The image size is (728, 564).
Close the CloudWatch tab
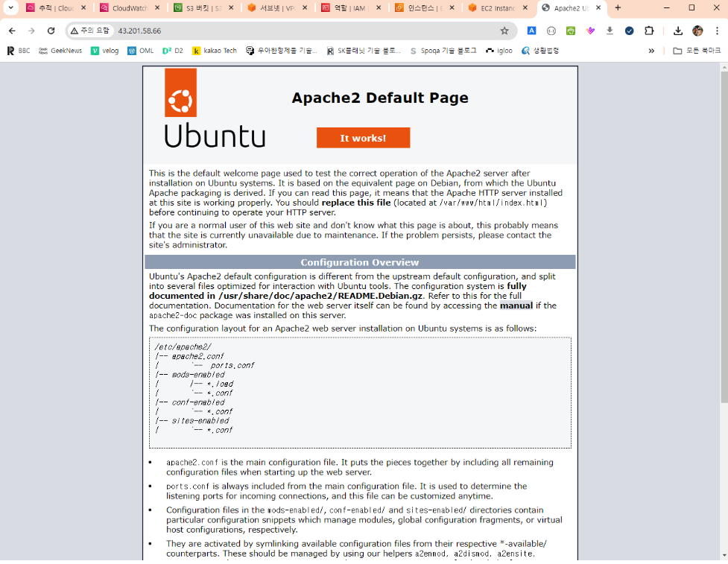(x=157, y=8)
